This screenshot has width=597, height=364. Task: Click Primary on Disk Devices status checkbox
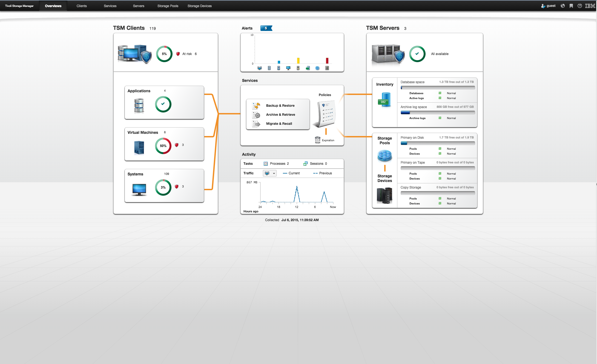point(440,154)
